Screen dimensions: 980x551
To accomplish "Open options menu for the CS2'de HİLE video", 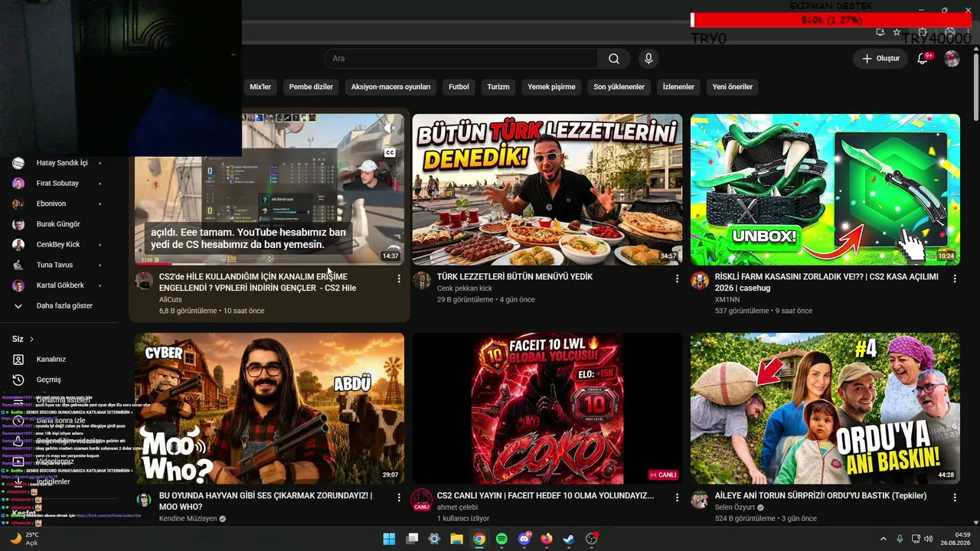I will (x=399, y=279).
